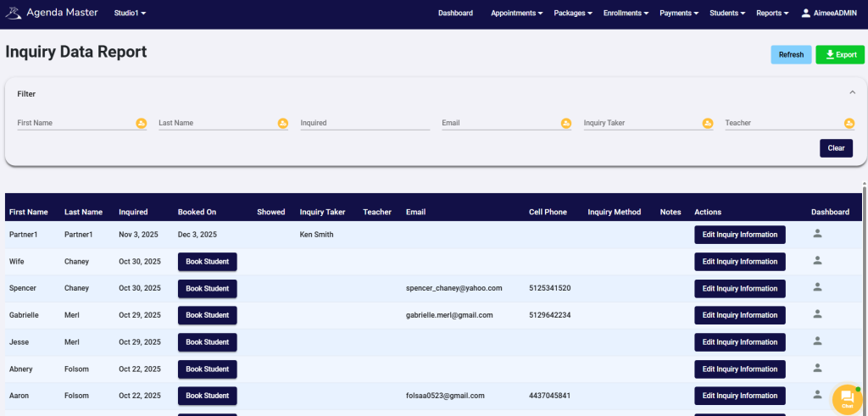The height and width of the screenshot is (416, 868).
Task: Open dashboard person icon for Spencer Chaney
Action: point(817,288)
